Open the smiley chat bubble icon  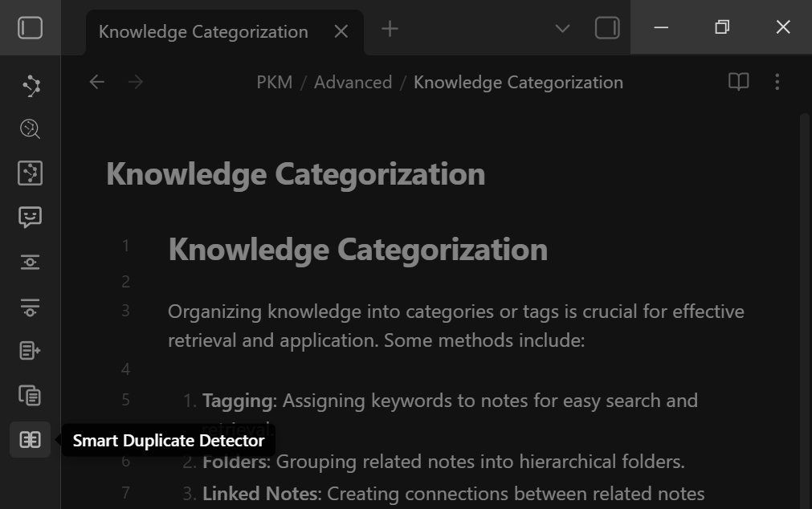click(31, 218)
